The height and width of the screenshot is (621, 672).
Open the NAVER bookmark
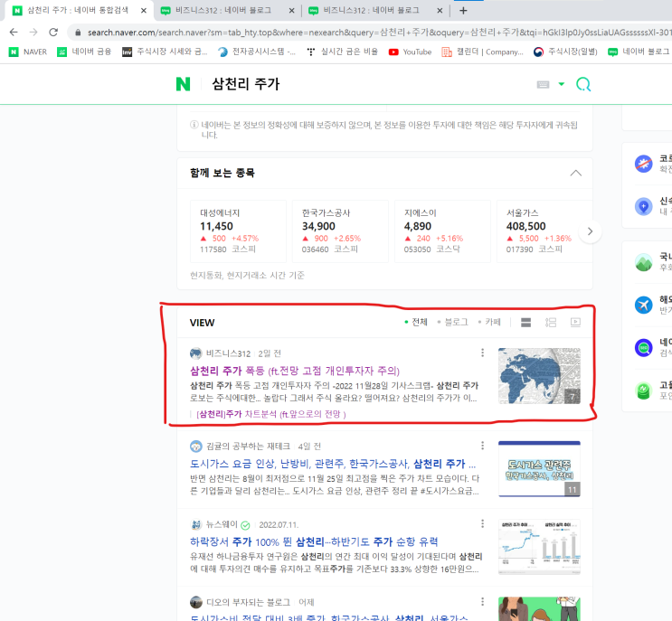(28, 52)
